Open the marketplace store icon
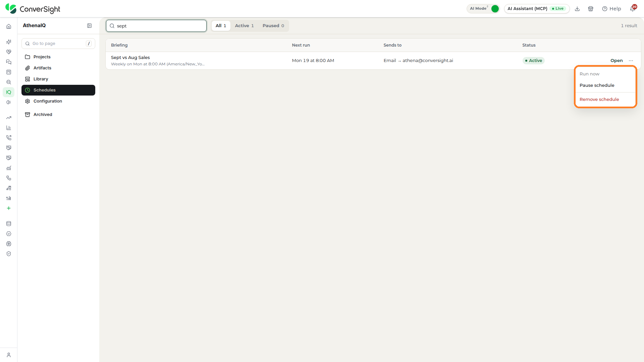Screen dimensions: 644x362 click(x=591, y=9)
